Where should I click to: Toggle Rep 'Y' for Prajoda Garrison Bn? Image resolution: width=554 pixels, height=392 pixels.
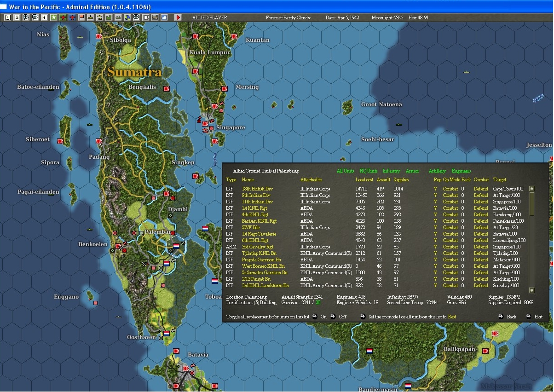(x=435, y=259)
